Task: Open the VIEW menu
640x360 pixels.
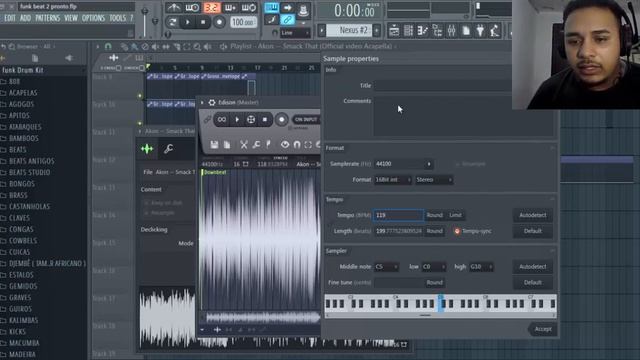Action: click(x=71, y=18)
